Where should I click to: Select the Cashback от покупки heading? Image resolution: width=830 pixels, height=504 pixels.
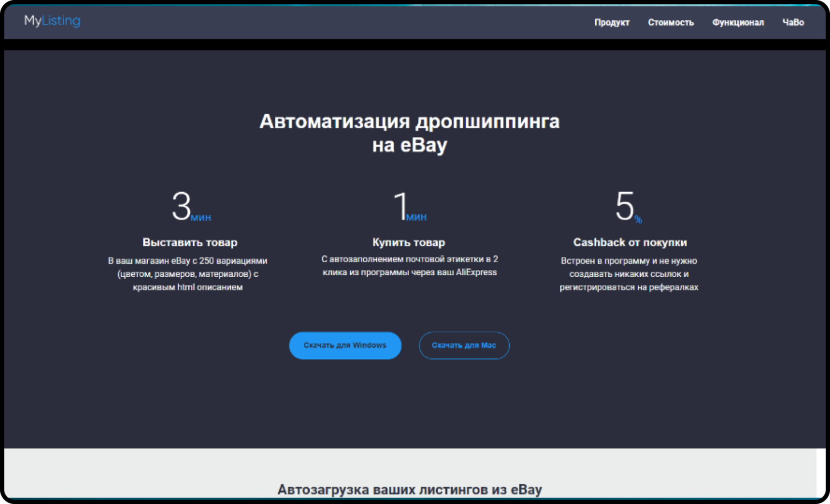pyautogui.click(x=630, y=242)
